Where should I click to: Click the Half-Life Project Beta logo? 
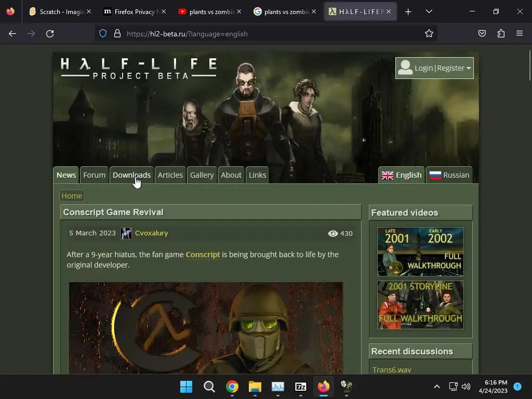(x=139, y=69)
